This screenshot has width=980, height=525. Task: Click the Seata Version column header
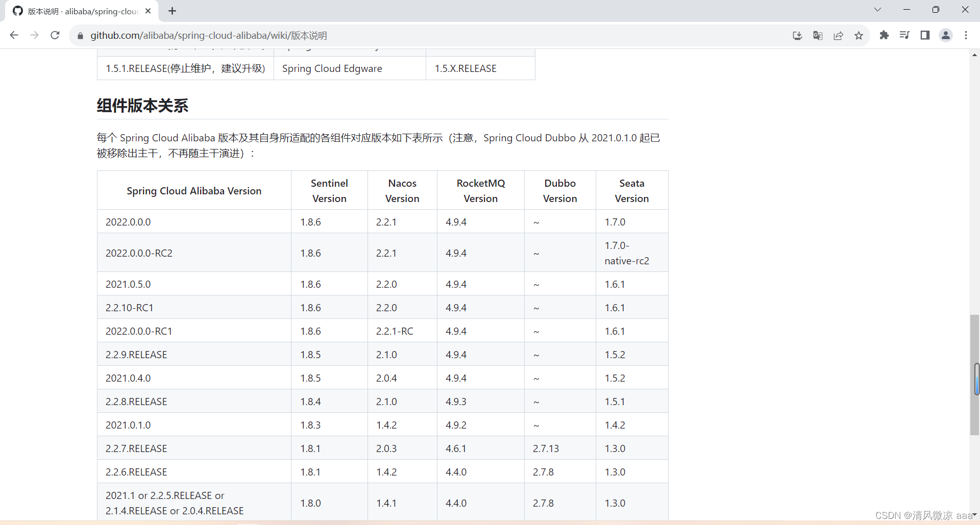(632, 191)
